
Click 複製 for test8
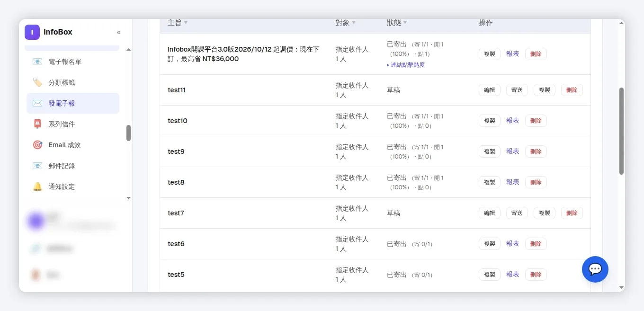(489, 182)
